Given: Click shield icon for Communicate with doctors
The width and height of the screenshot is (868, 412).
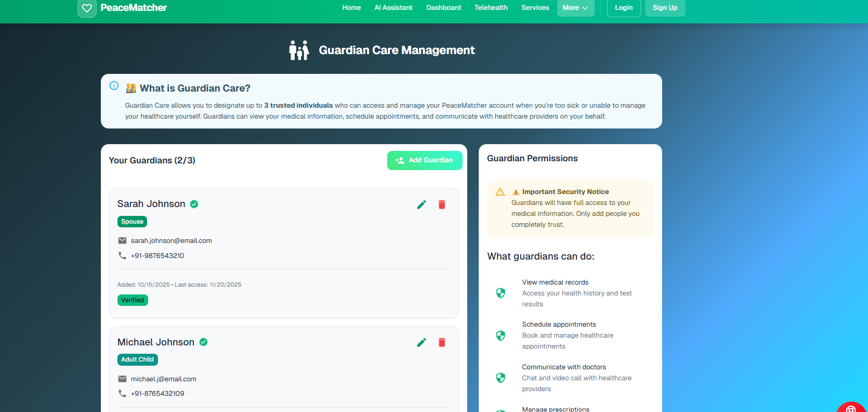Looking at the screenshot, I should [501, 378].
